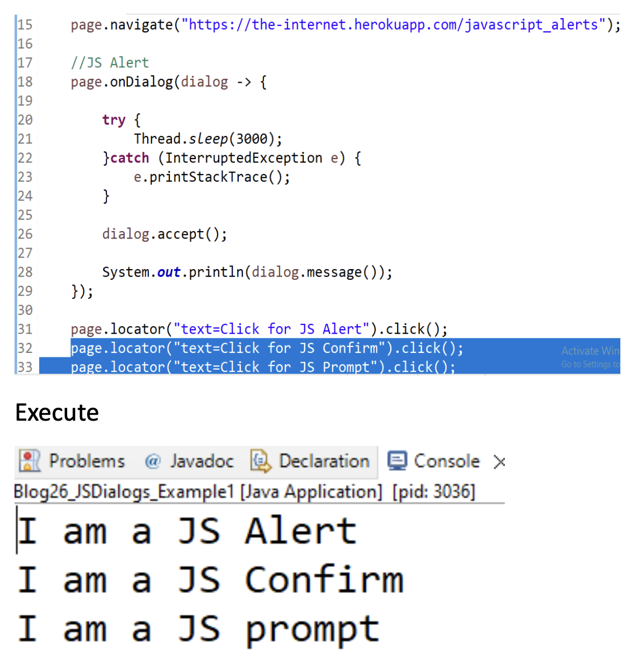This screenshot has height=663, width=644.
Task: Click the try keyword on line 20
Action: click(x=113, y=120)
